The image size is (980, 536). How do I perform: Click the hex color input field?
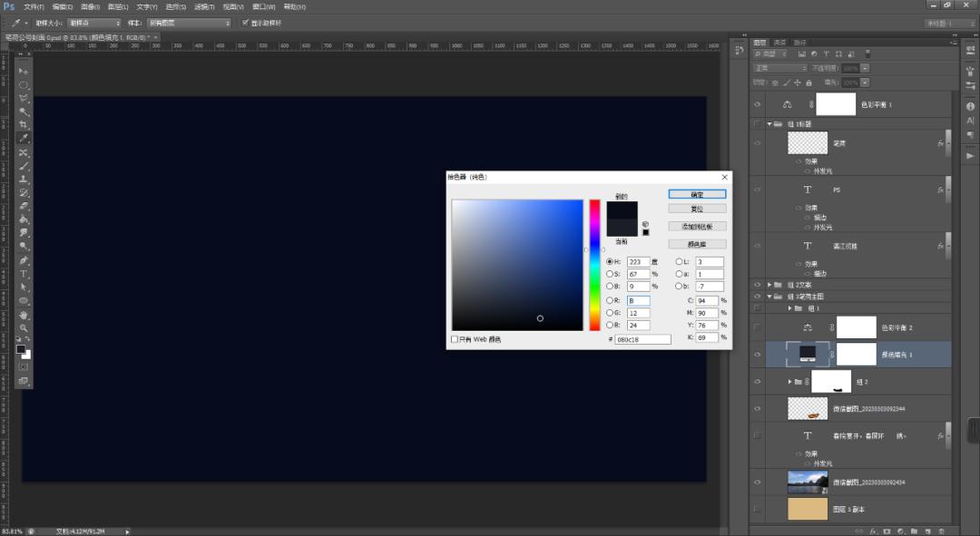click(642, 339)
